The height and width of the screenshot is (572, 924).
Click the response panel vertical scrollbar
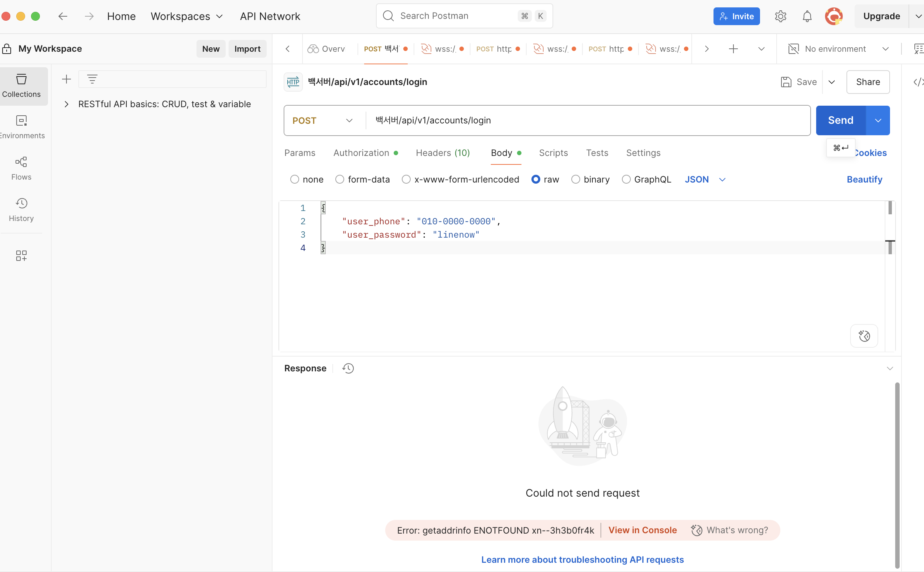897,475
